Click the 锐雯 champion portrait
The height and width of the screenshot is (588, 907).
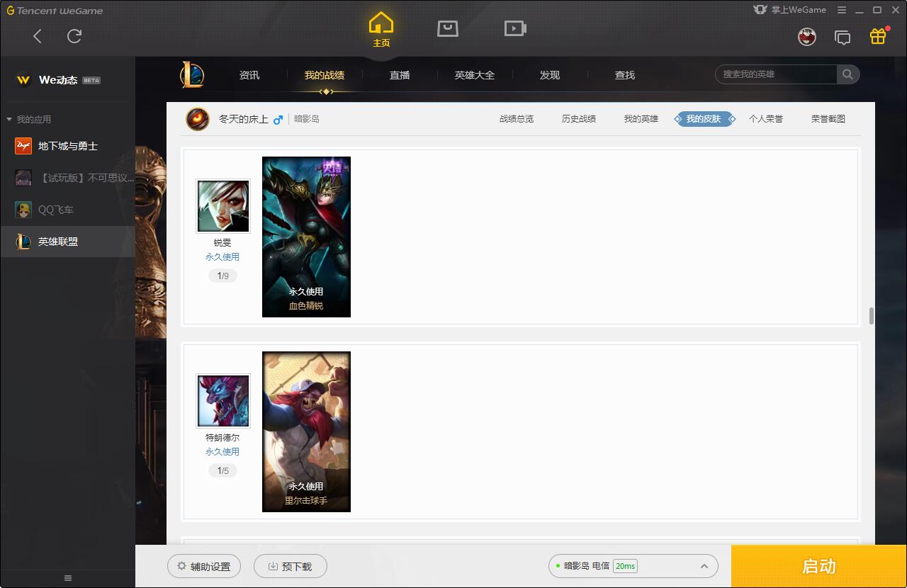pyautogui.click(x=223, y=206)
